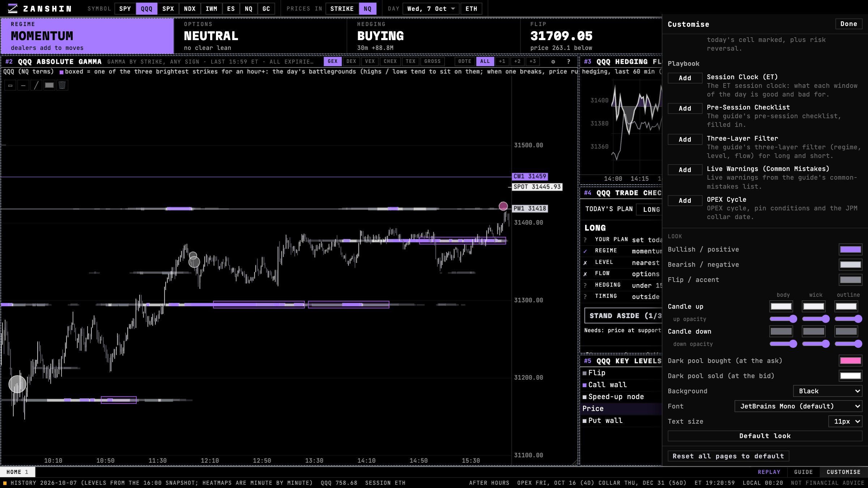Click Reset all pages to default
Viewport: 868px width, 488px height.
click(x=728, y=456)
